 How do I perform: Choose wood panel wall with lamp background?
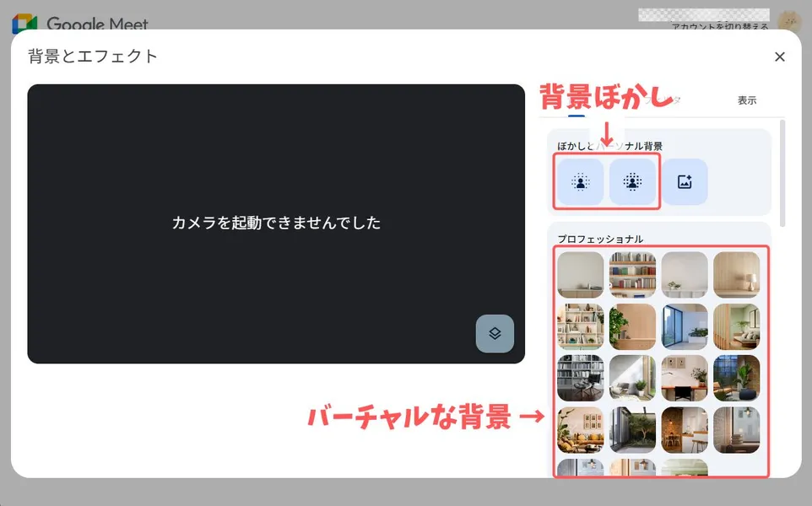736,275
